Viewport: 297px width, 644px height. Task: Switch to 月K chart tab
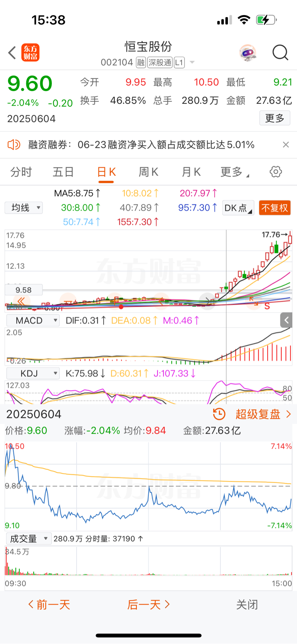click(x=191, y=172)
